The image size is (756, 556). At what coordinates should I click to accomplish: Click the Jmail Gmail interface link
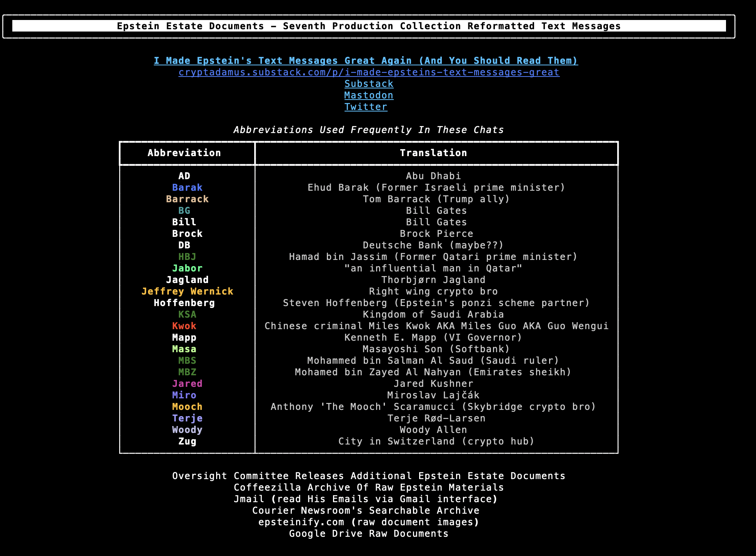366,499
